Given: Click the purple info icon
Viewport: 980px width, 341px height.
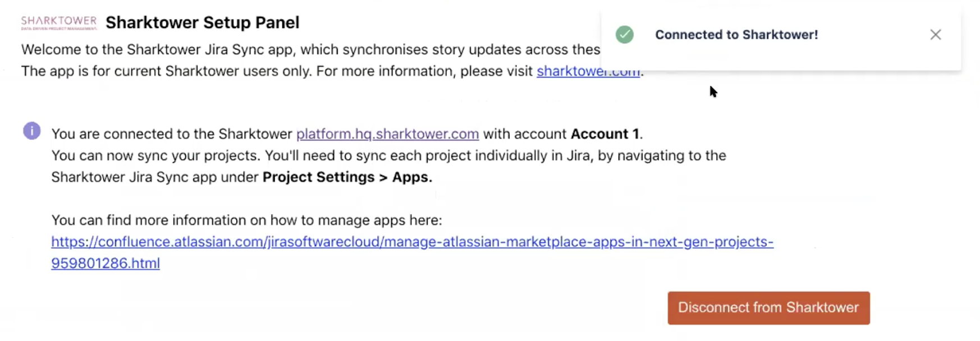Looking at the screenshot, I should 32,131.
